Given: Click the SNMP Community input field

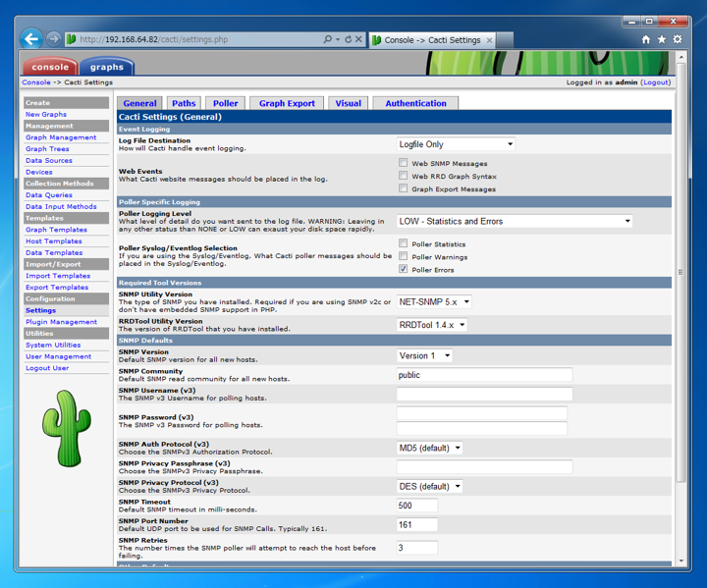Looking at the screenshot, I should (x=484, y=375).
